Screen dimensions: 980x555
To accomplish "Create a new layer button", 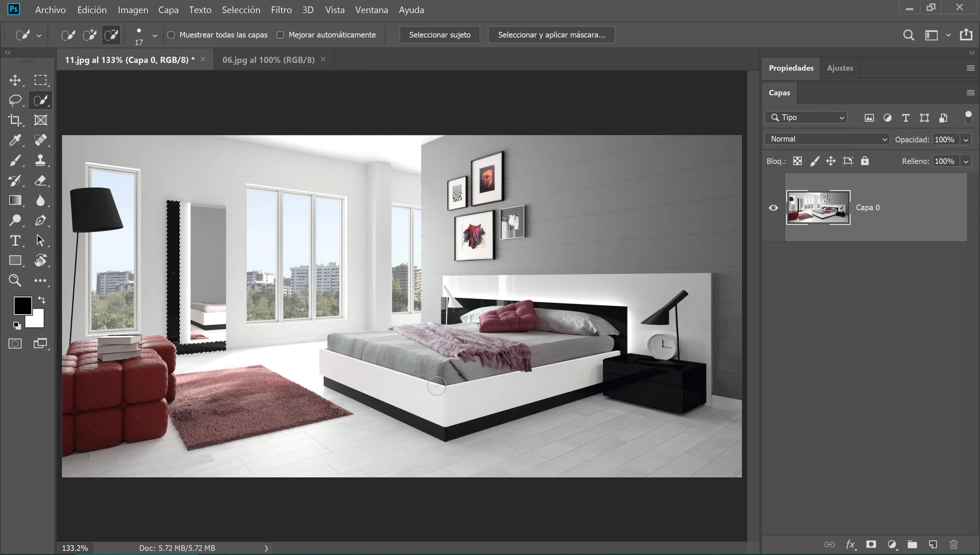I will pyautogui.click(x=933, y=544).
